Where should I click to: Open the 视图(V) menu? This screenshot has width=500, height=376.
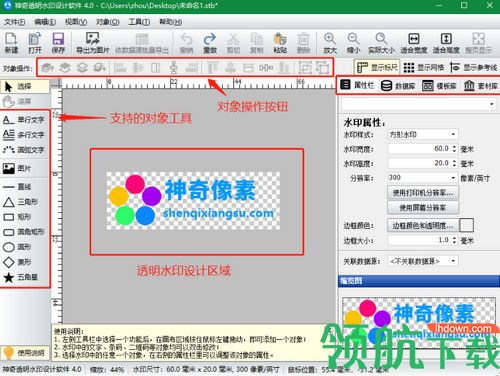[76, 22]
